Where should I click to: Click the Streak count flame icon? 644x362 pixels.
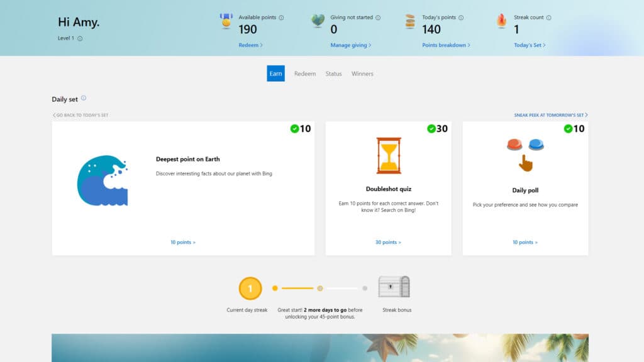click(x=501, y=21)
